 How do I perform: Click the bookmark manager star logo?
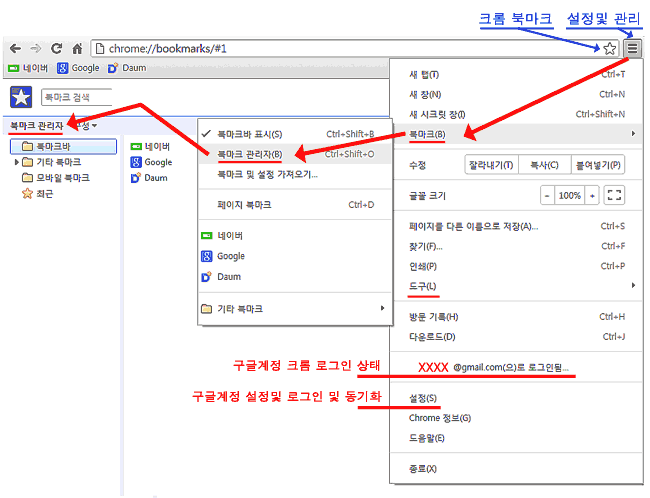coord(21,97)
